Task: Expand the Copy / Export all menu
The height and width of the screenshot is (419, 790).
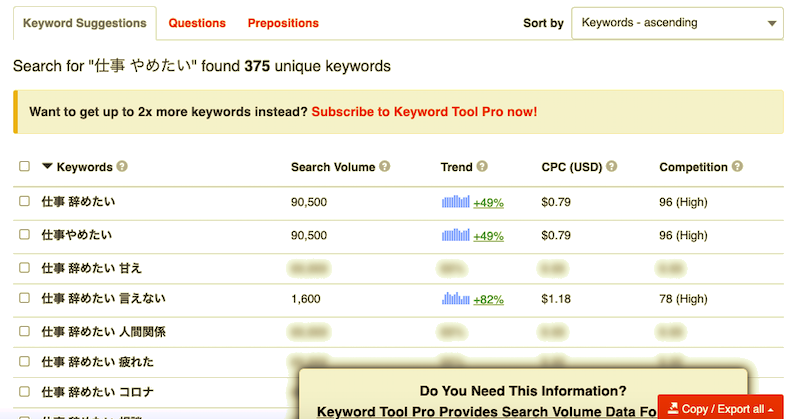Action: click(720, 408)
